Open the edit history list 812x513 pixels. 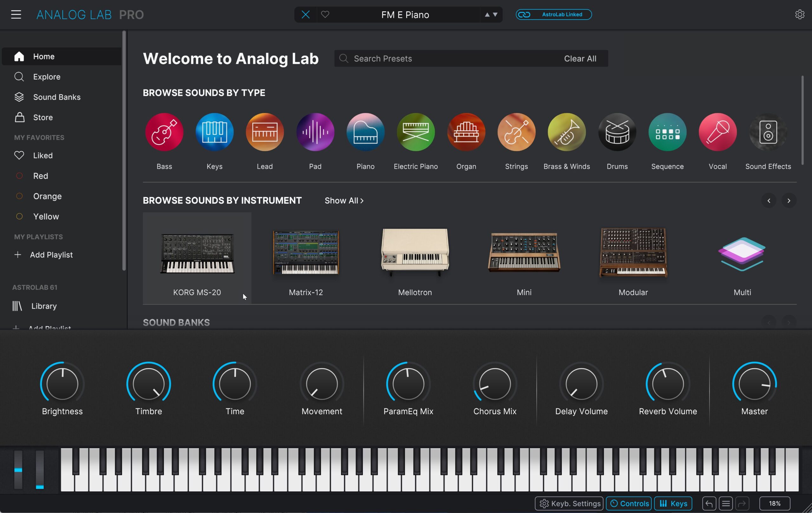pyautogui.click(x=726, y=503)
